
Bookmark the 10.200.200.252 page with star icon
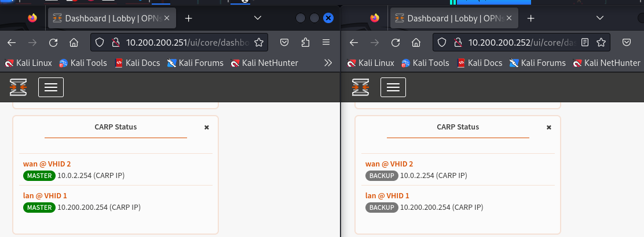tap(601, 42)
